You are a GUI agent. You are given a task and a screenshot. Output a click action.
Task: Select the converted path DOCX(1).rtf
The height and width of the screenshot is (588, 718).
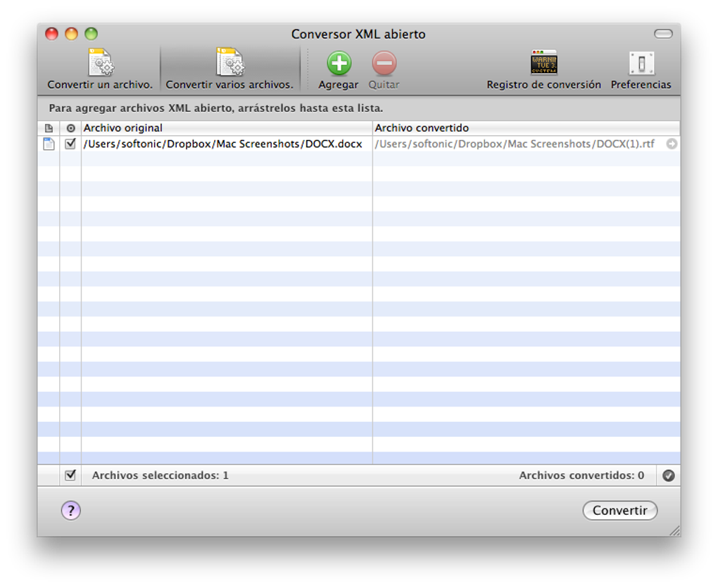coord(515,143)
